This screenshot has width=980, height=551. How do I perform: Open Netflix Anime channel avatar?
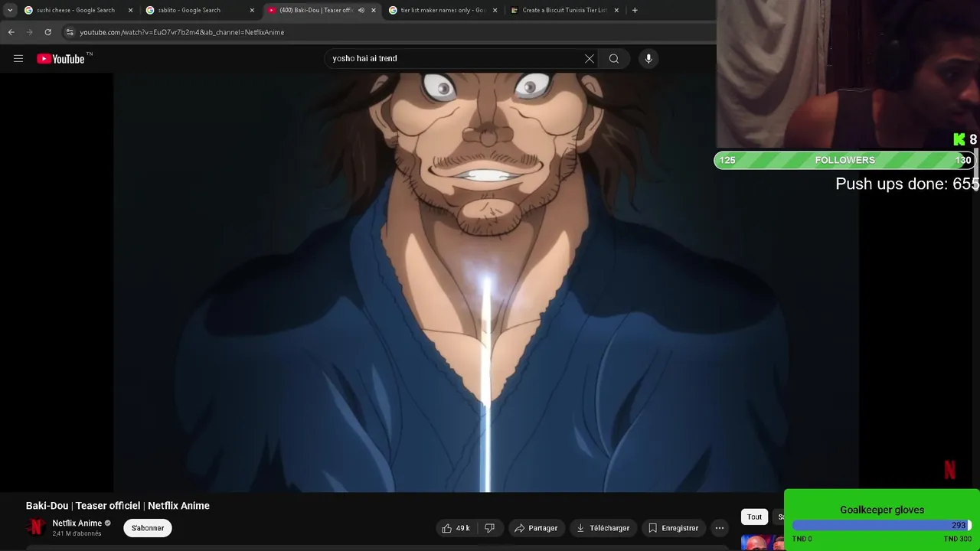(36, 527)
